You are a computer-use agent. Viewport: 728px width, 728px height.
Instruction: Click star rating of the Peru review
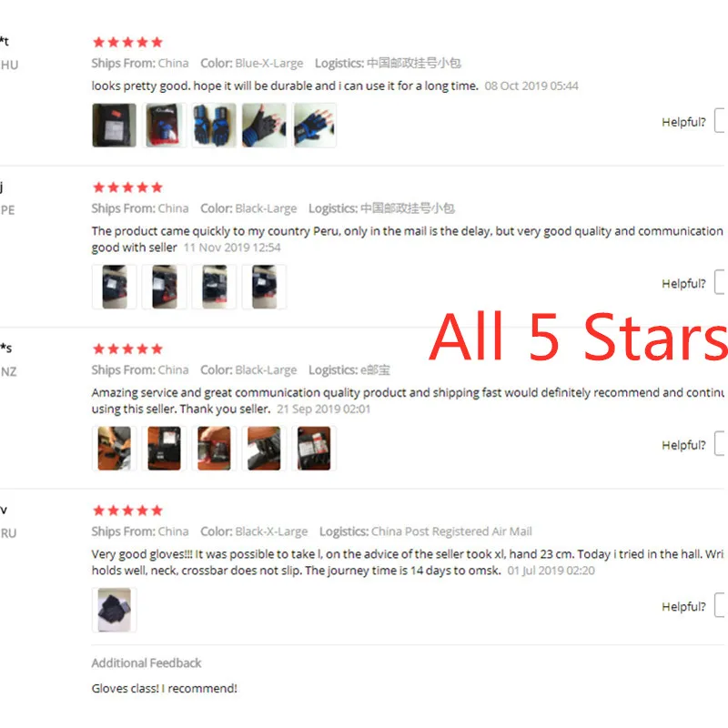coord(127,187)
